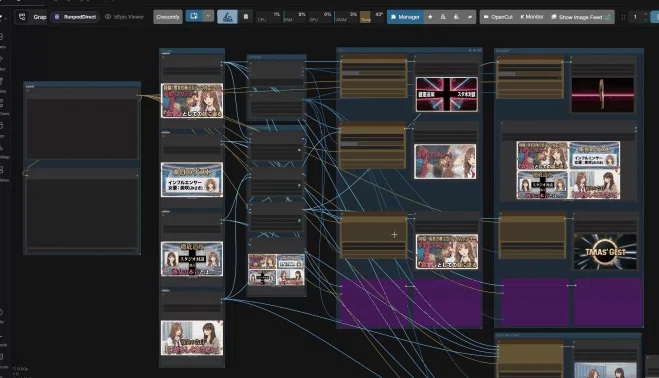
Task: Click the first image in the left node column
Action: tap(192, 100)
